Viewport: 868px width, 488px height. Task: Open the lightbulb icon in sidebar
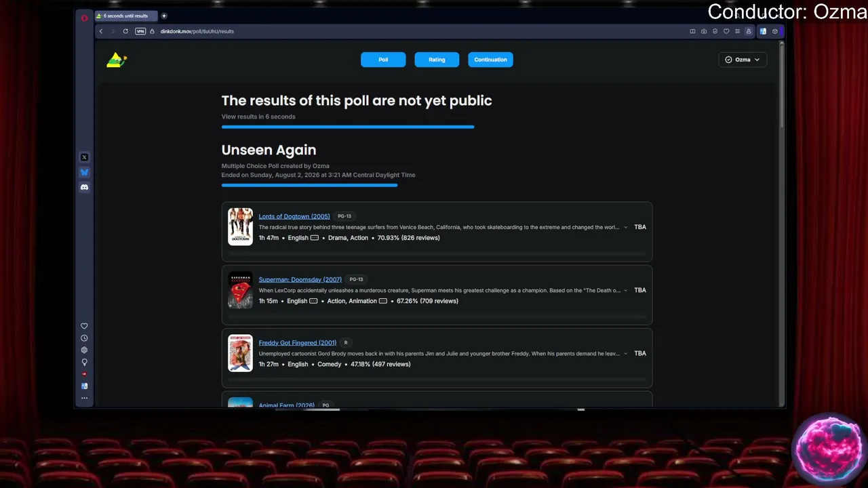[84, 363]
